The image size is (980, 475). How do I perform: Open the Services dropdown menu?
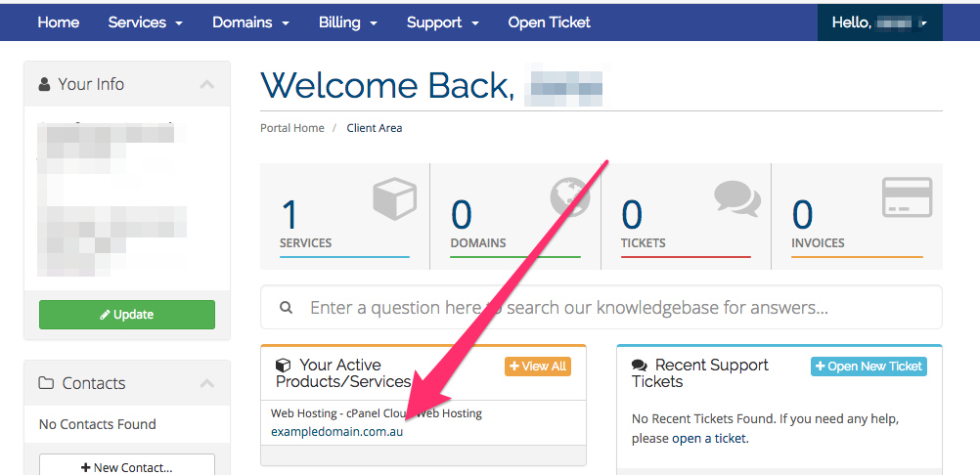pyautogui.click(x=146, y=22)
